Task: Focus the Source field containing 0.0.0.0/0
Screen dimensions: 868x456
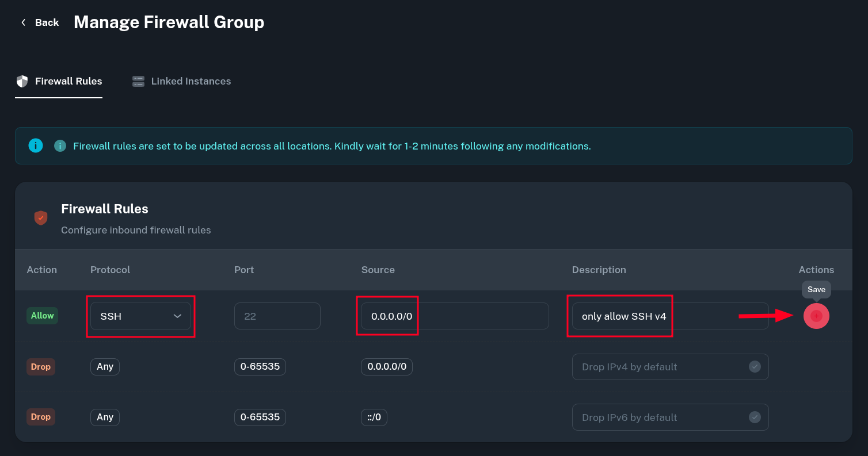Action: point(454,316)
